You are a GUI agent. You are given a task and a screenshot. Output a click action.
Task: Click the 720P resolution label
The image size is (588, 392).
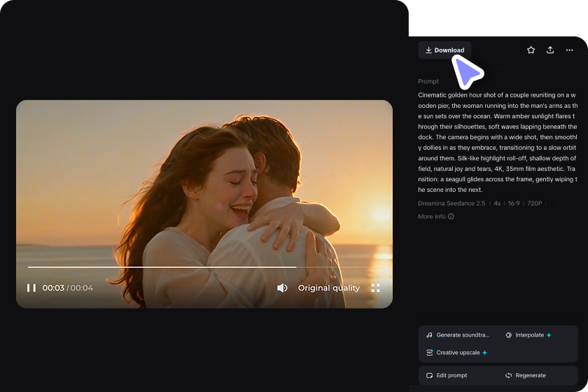[534, 203]
